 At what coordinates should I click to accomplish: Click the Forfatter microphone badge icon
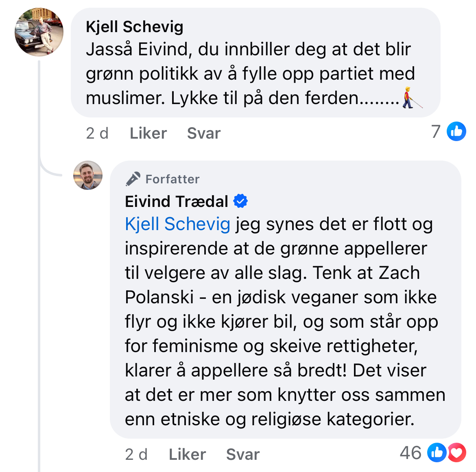[x=133, y=179]
